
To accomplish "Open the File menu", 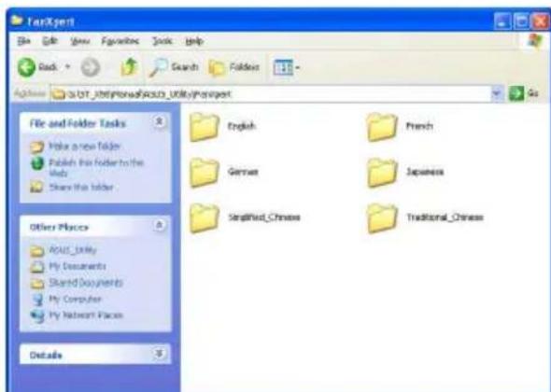I will pos(23,41).
